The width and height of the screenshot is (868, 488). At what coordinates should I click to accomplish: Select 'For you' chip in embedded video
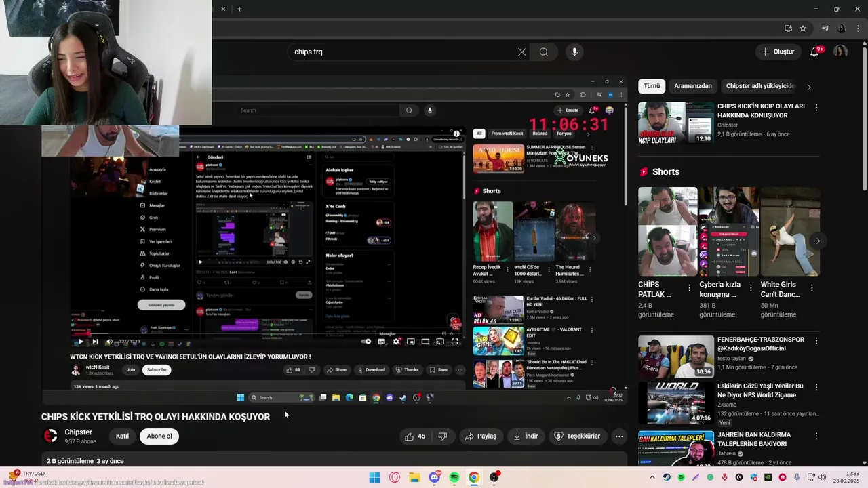click(564, 134)
